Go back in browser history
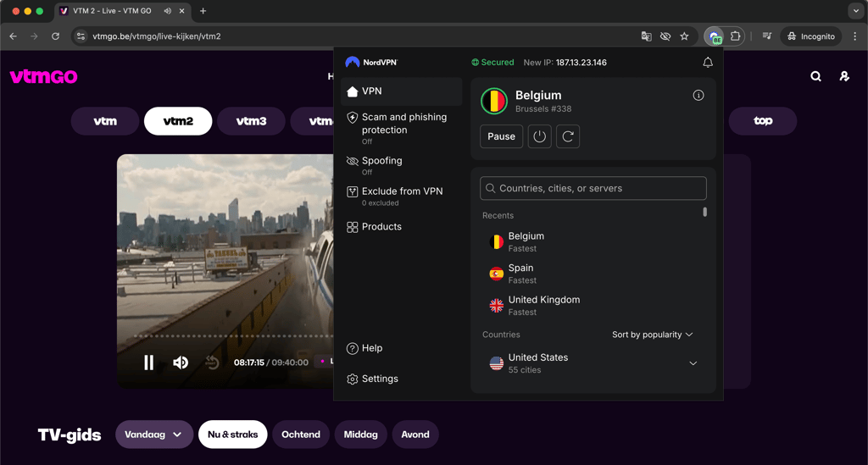 14,36
